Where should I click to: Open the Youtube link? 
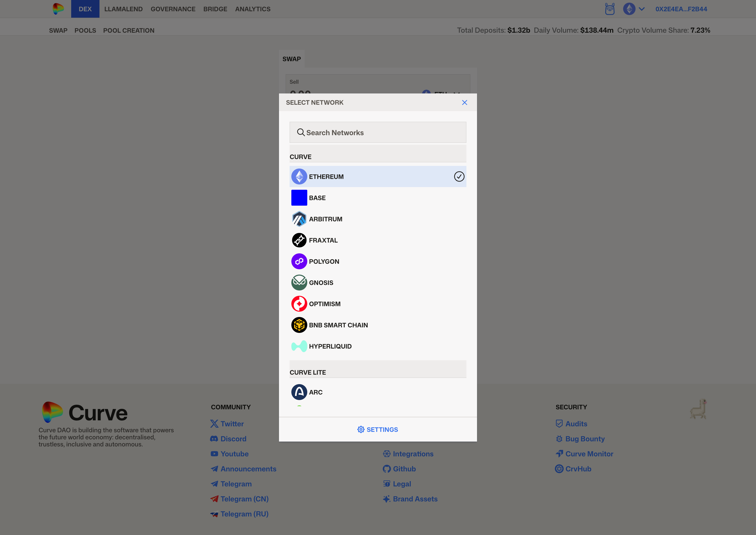click(x=229, y=454)
